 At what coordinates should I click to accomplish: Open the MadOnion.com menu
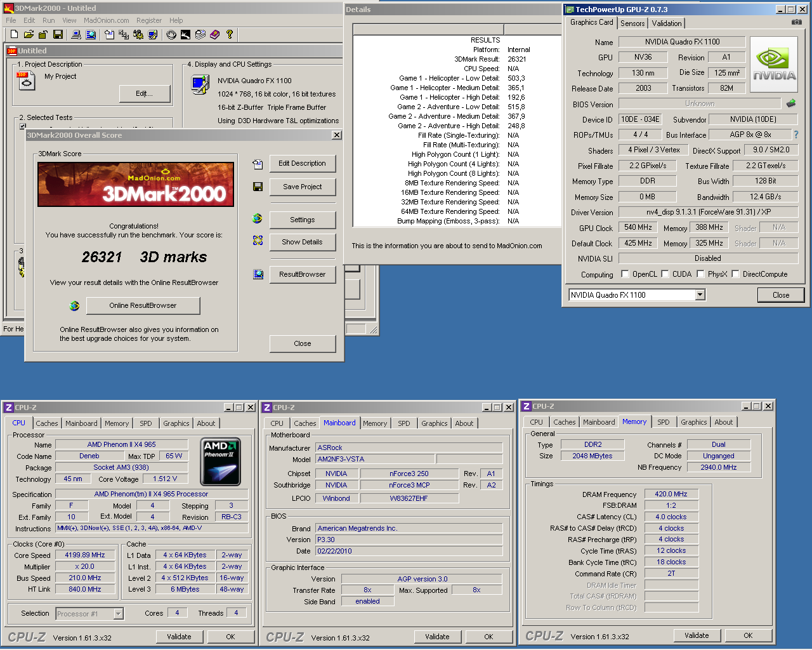pos(106,20)
